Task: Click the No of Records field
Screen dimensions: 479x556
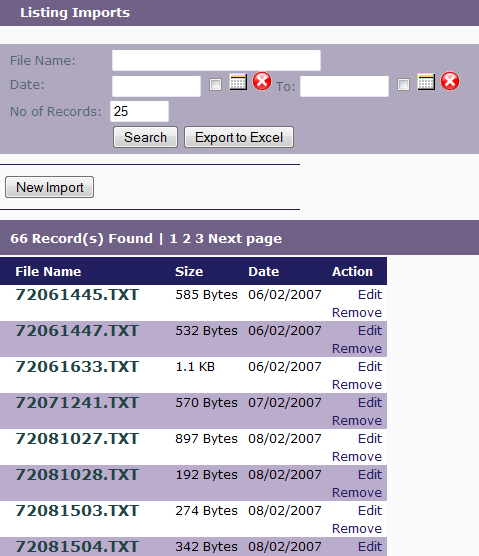Action: coord(139,111)
